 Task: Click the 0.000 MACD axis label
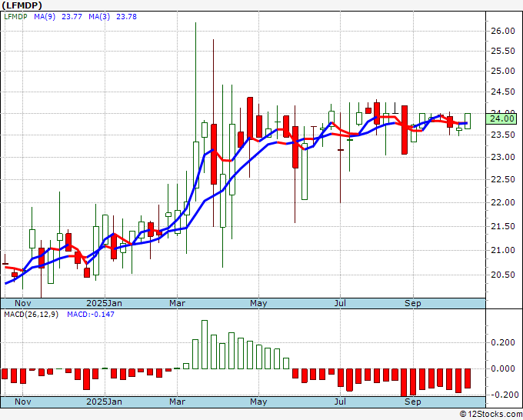click(x=503, y=368)
